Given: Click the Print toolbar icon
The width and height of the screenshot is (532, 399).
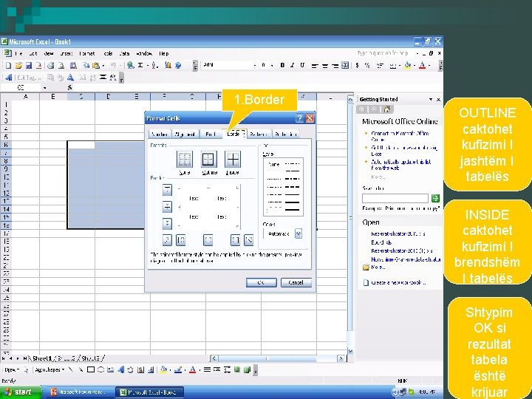Looking at the screenshot, I should (50, 66).
